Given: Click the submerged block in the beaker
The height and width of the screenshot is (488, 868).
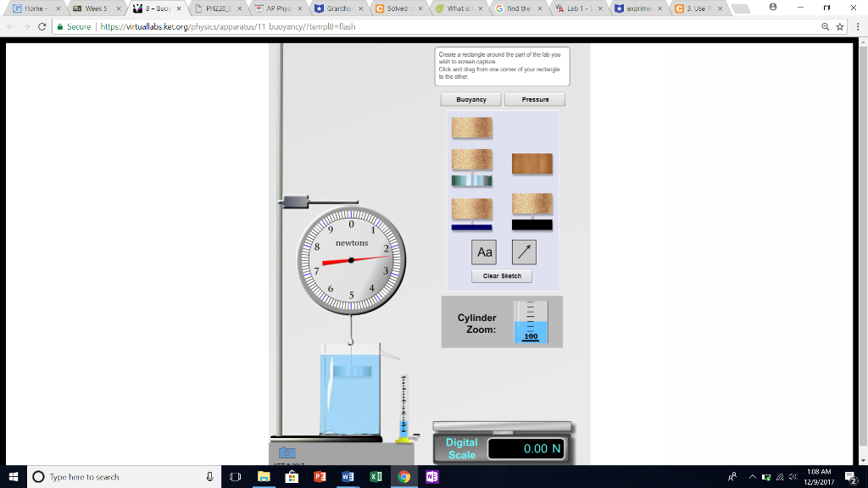Looking at the screenshot, I should tap(352, 372).
